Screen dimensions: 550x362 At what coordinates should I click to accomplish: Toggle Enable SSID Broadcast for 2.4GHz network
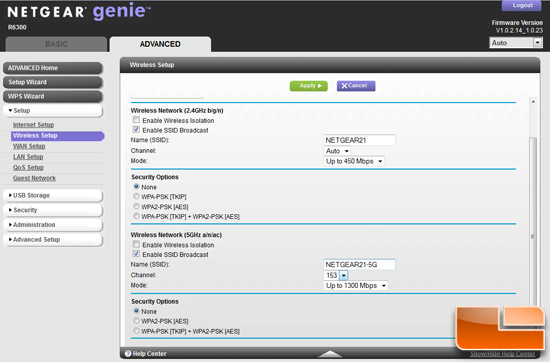136,130
